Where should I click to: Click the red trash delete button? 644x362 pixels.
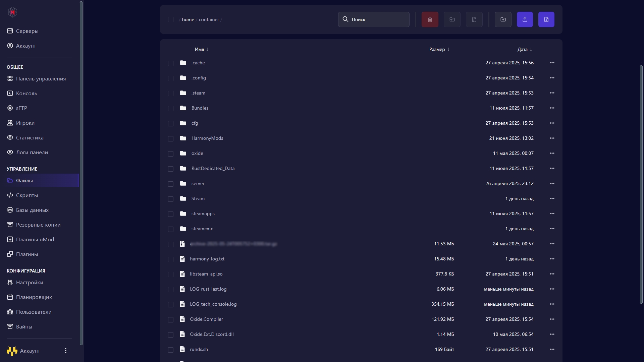[430, 19]
